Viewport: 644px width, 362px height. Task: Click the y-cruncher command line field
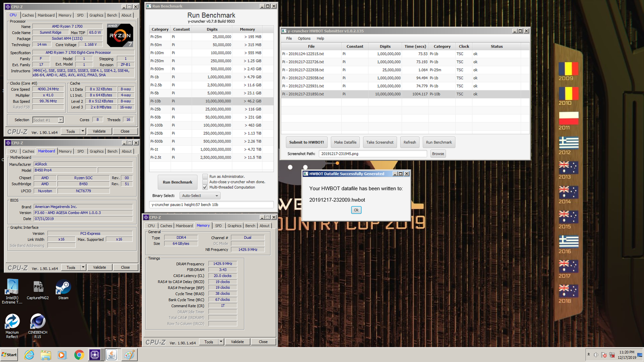(211, 204)
